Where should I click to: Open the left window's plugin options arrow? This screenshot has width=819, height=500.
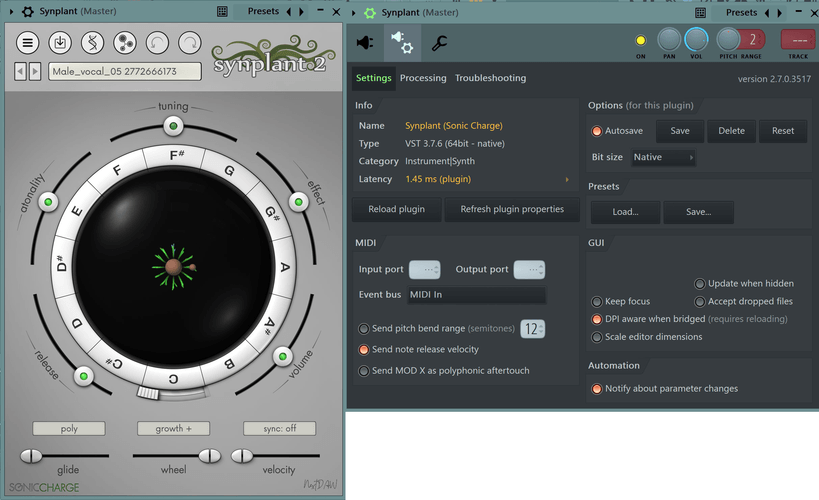(x=11, y=11)
